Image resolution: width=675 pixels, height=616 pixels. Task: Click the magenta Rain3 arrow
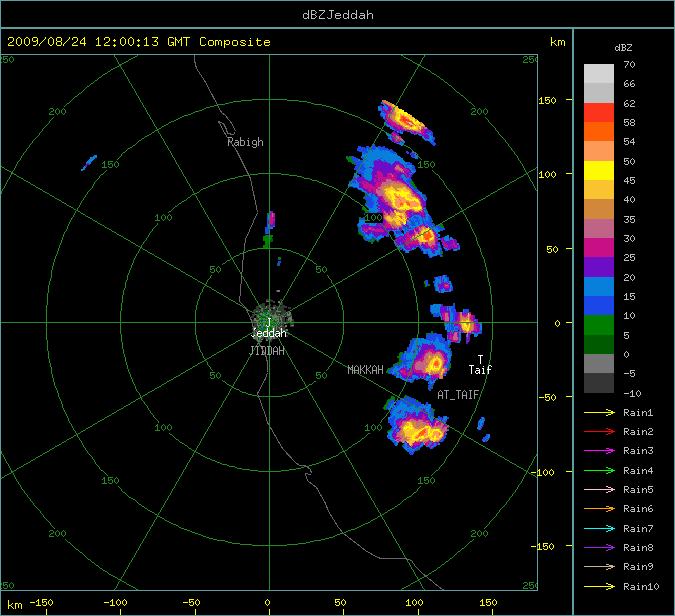pos(600,451)
